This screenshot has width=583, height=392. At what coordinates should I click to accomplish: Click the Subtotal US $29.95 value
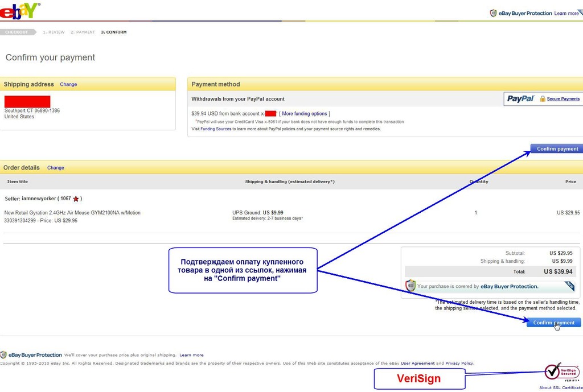[x=561, y=253]
